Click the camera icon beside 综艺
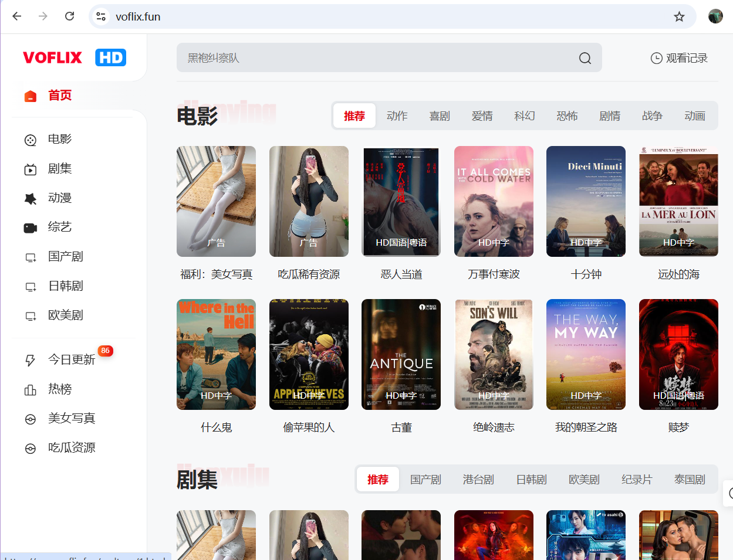This screenshot has height=560, width=733. pos(31,228)
